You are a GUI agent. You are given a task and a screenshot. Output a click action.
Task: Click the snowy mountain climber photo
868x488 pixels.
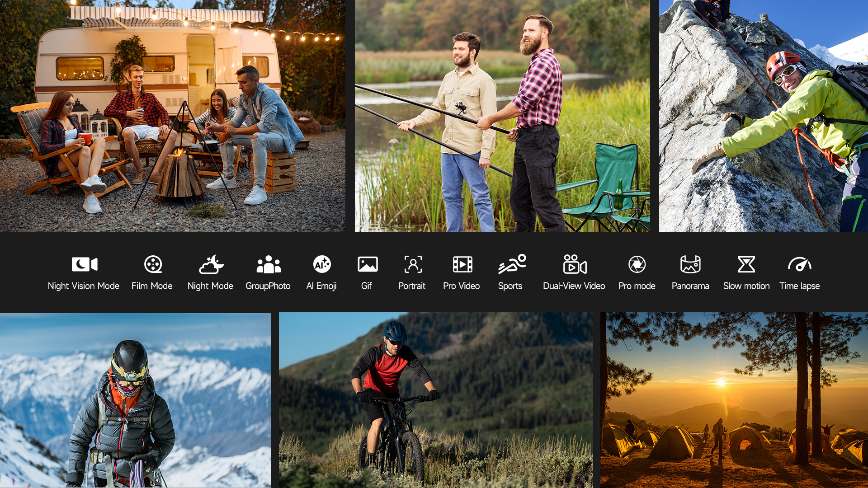(x=135, y=400)
